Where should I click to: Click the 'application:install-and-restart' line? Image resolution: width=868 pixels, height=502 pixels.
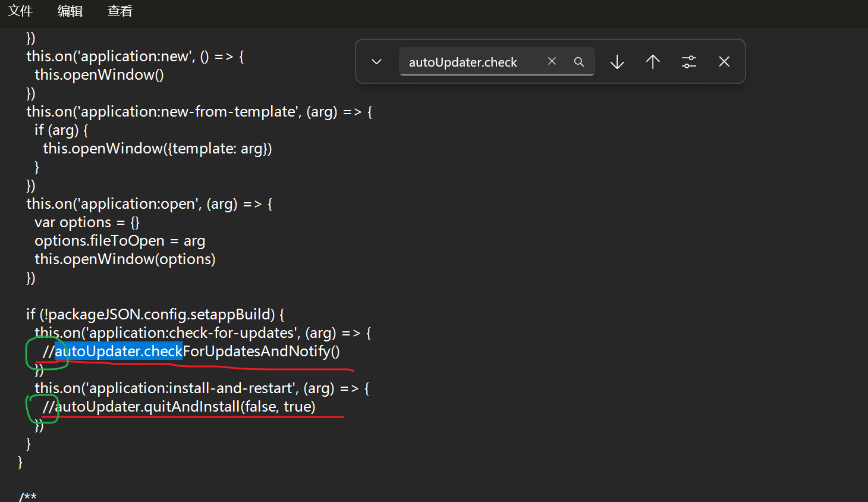tap(202, 388)
